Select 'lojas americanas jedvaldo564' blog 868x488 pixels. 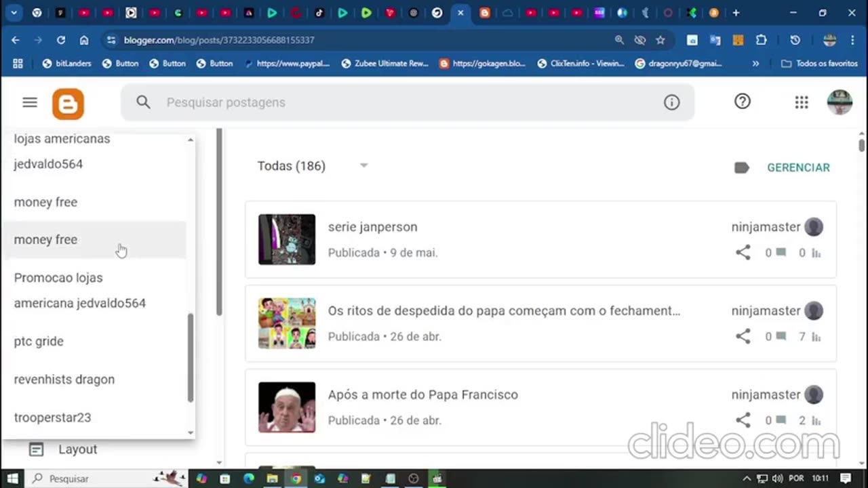point(94,151)
